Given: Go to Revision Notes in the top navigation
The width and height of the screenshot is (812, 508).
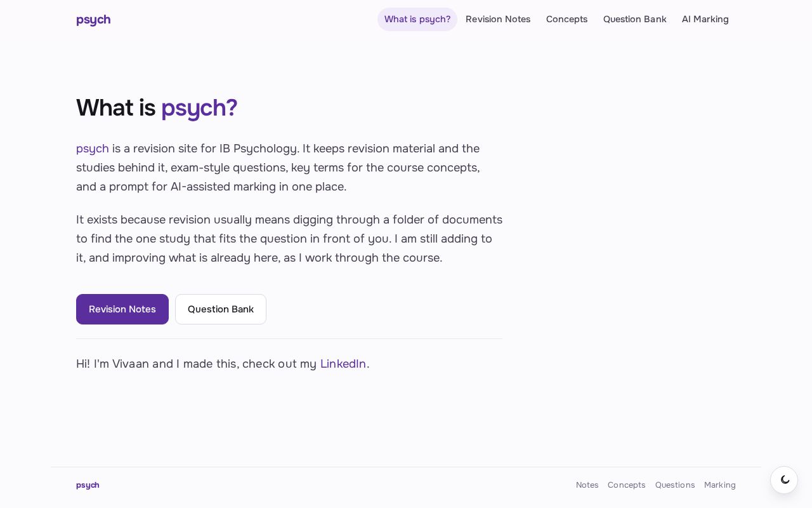Looking at the screenshot, I should point(498,19).
